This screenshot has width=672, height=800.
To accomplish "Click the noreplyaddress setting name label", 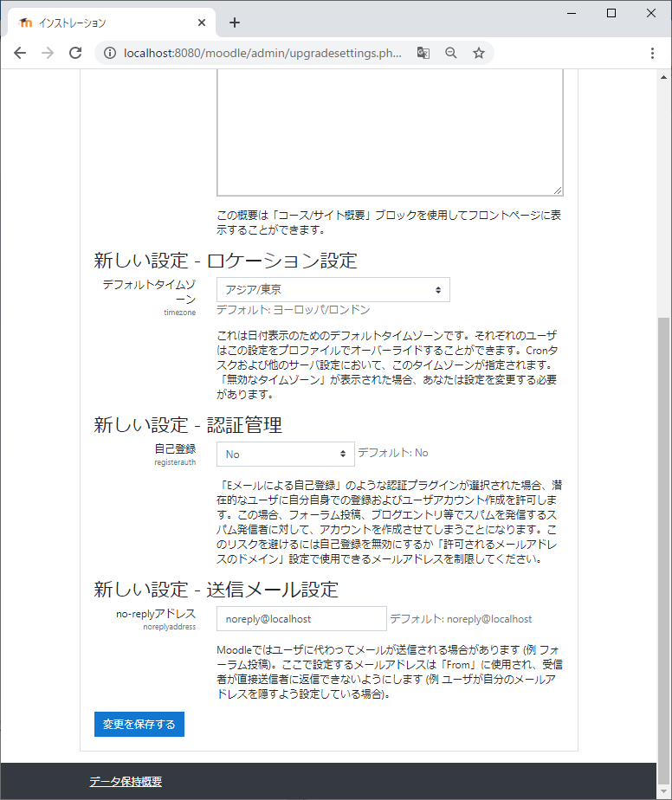I will point(170,627).
